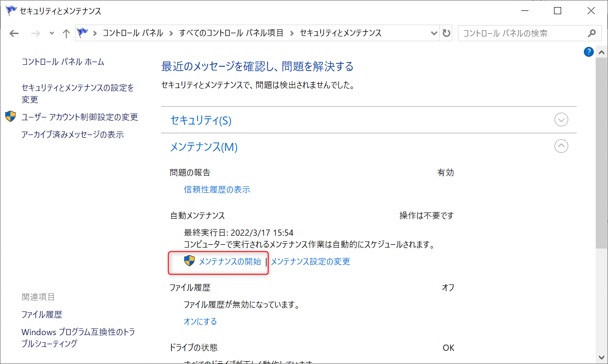Go back with the left arrow
This screenshot has height=364, width=608.
pos(14,33)
